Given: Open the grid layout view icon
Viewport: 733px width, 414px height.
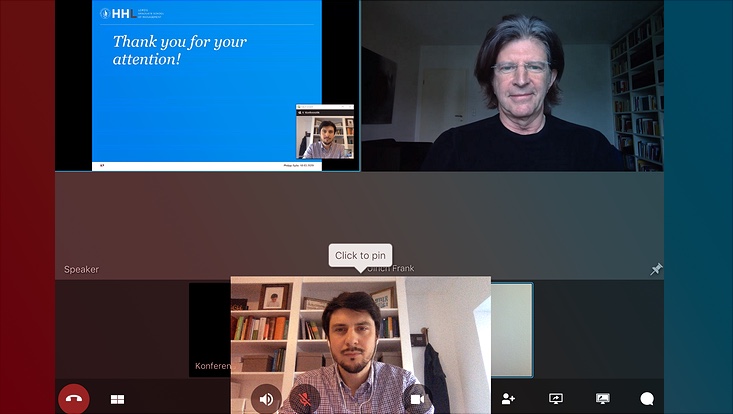Looking at the screenshot, I should coord(117,399).
